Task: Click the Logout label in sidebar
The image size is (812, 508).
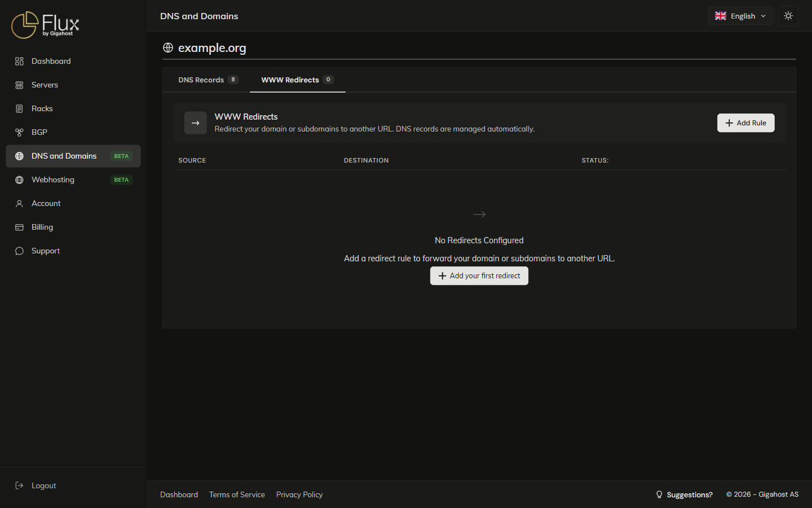Action: [x=44, y=485]
